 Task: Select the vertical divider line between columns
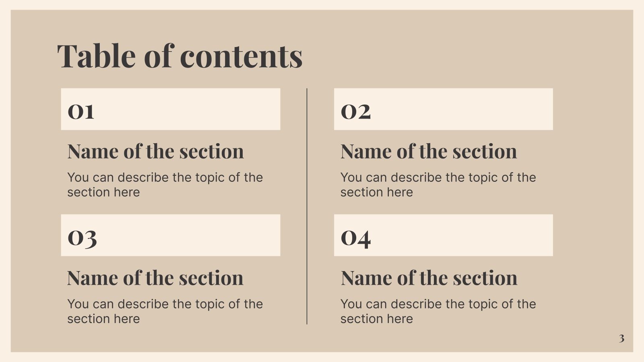[307, 206]
